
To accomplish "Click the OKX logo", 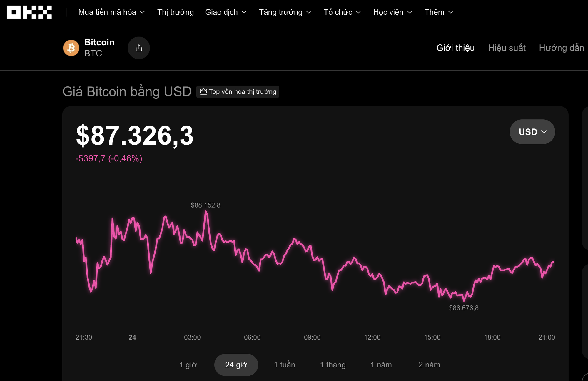I will pos(29,12).
